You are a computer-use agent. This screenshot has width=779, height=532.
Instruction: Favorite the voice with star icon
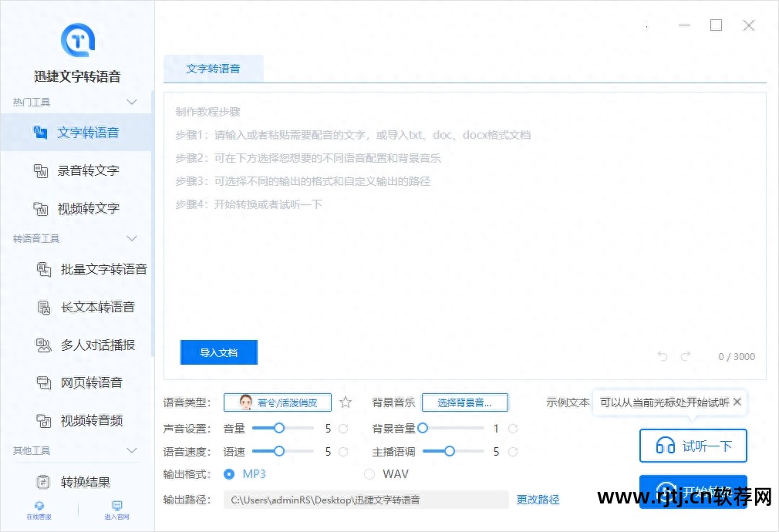coord(346,402)
